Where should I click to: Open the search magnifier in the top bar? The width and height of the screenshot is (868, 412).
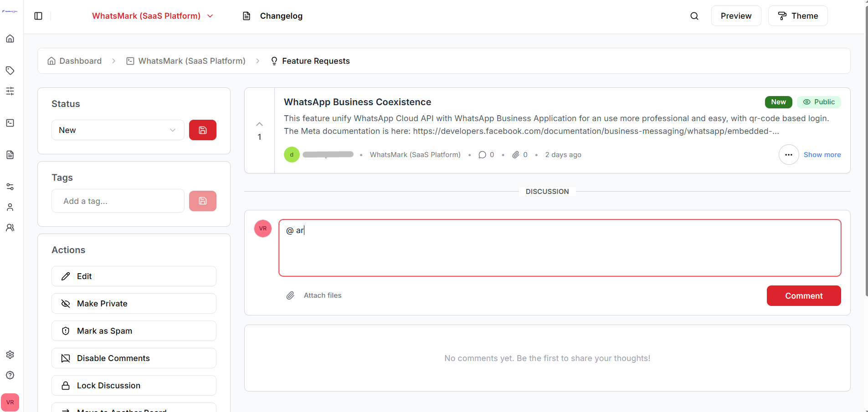pos(694,15)
